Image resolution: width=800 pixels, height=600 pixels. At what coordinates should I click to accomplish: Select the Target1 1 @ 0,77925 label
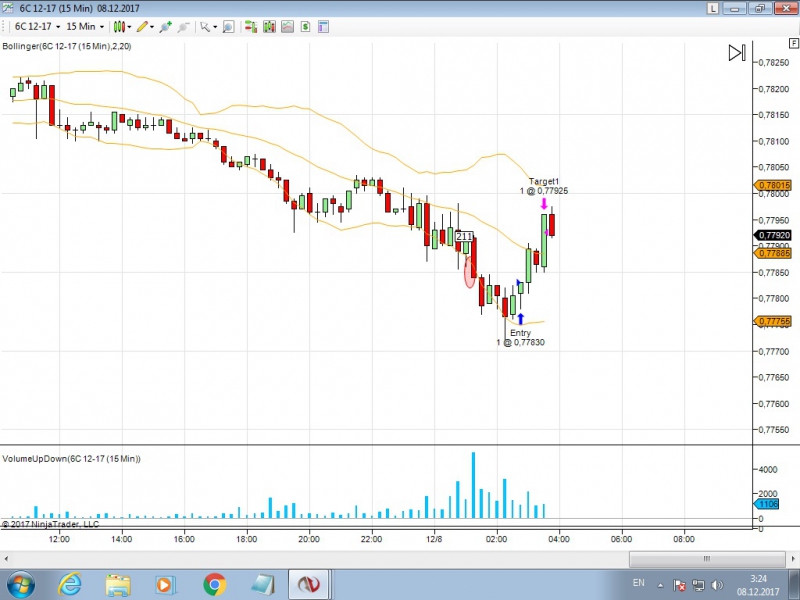pyautogui.click(x=544, y=186)
